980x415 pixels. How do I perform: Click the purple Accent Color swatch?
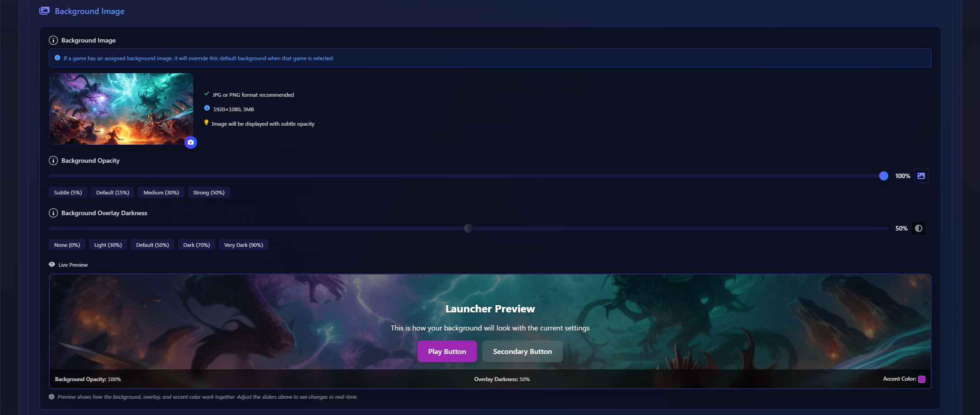[922, 379]
